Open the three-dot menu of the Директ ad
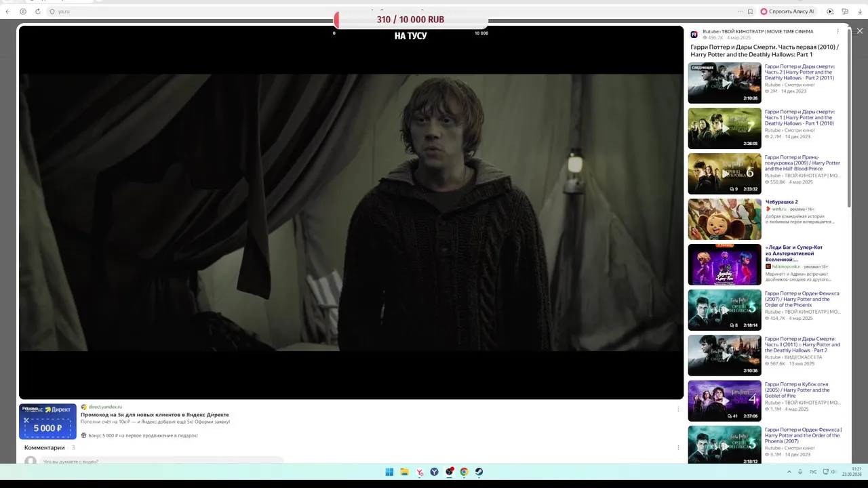This screenshot has width=868, height=488. (x=678, y=409)
